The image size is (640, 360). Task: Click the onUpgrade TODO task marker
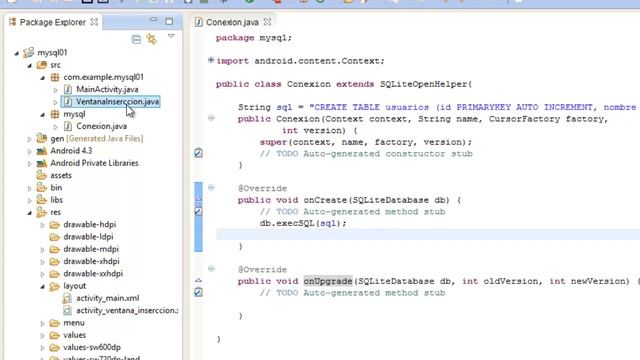click(198, 292)
